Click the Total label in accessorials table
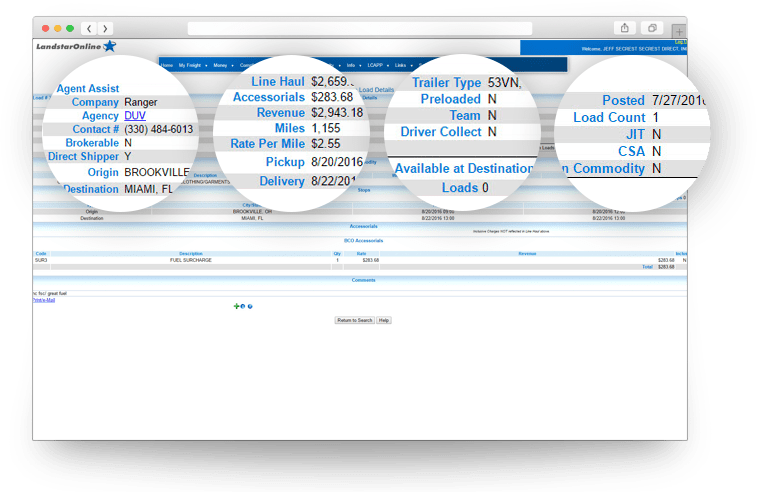The height and width of the screenshot is (492, 757). coord(647,267)
